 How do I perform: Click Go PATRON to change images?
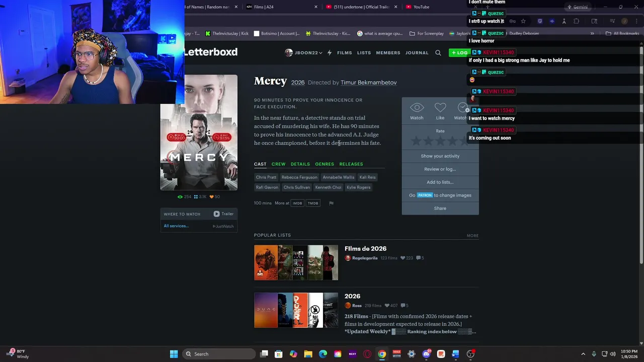(x=440, y=195)
